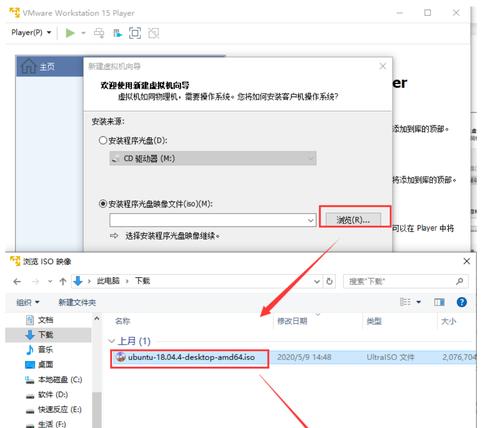500x428 pixels.
Task: Click the enter full screen toolbar icon
Action: (x=135, y=33)
